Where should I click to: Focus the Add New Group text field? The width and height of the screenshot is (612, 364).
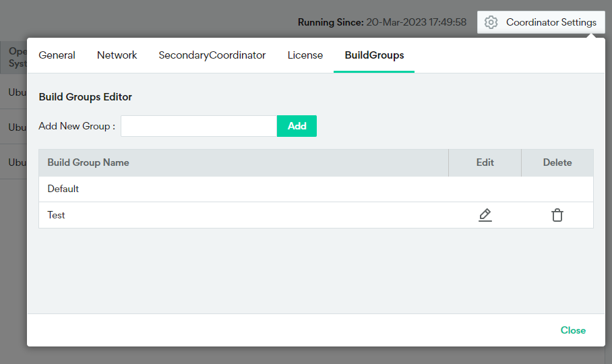(199, 126)
